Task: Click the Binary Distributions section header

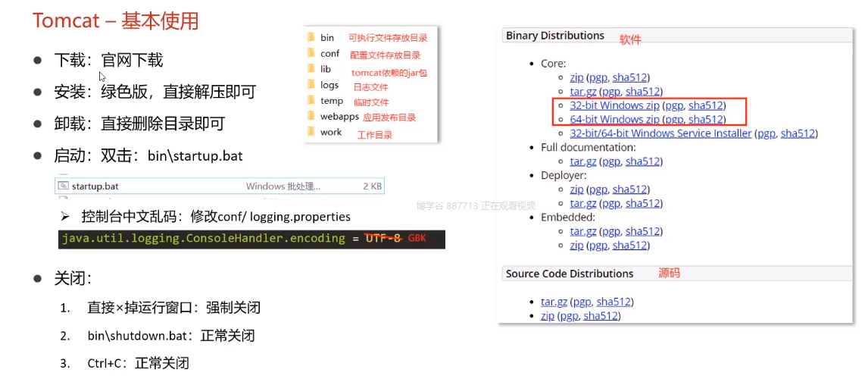Action: coord(554,36)
